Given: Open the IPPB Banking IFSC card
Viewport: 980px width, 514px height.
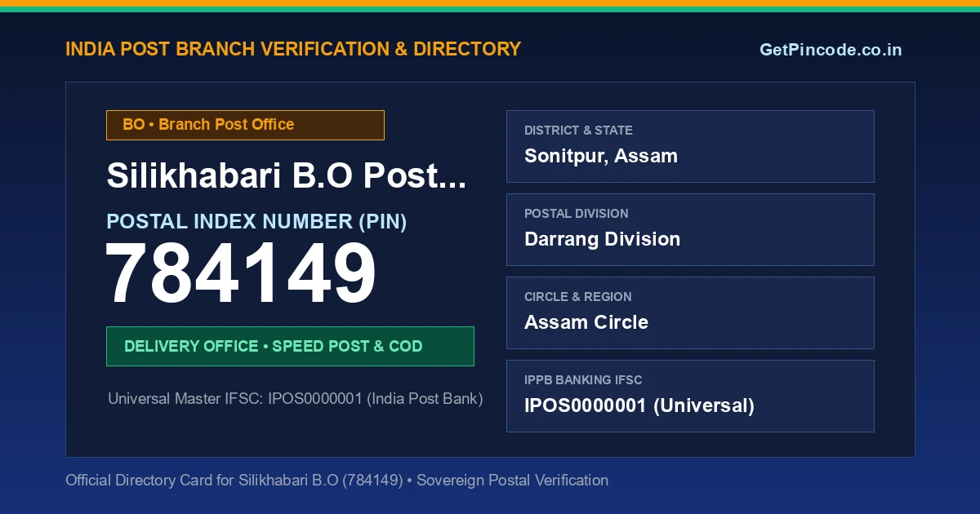Looking at the screenshot, I should coord(690,396).
